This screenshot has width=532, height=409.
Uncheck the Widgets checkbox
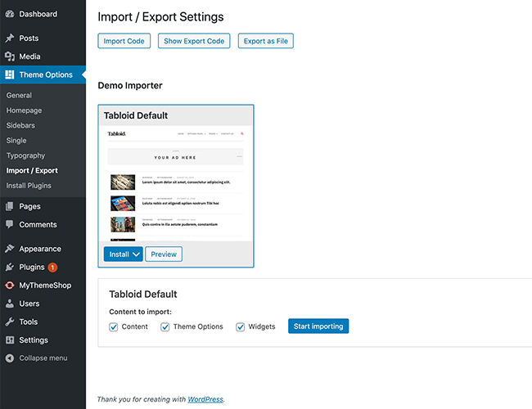(240, 327)
